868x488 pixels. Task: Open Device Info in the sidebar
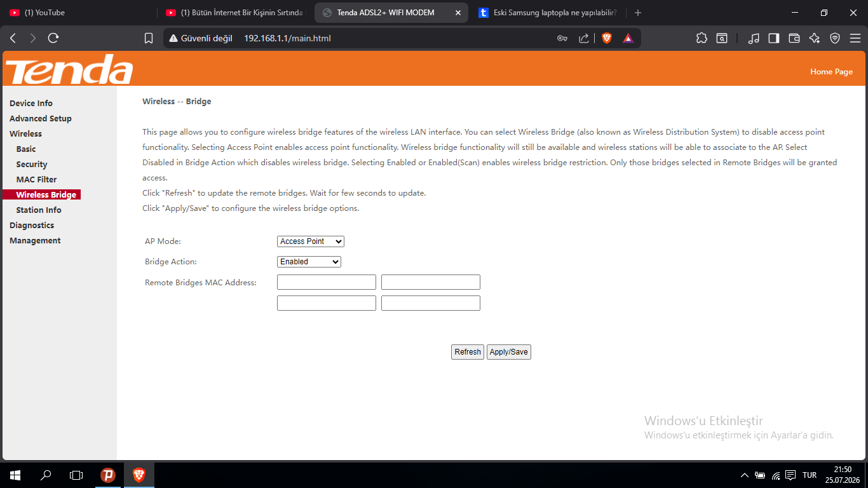pos(31,104)
